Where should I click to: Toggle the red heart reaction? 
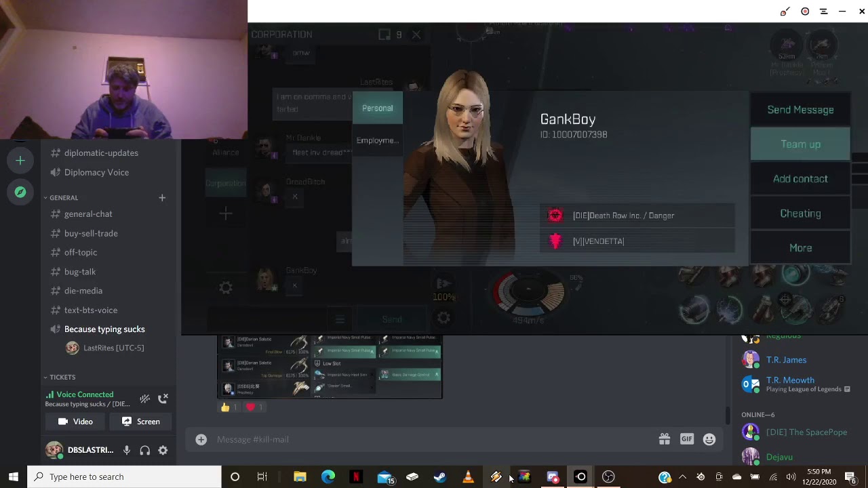(254, 407)
